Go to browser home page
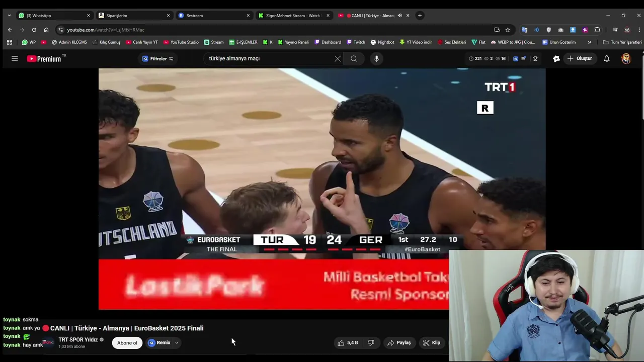The image size is (644, 362). click(46, 30)
